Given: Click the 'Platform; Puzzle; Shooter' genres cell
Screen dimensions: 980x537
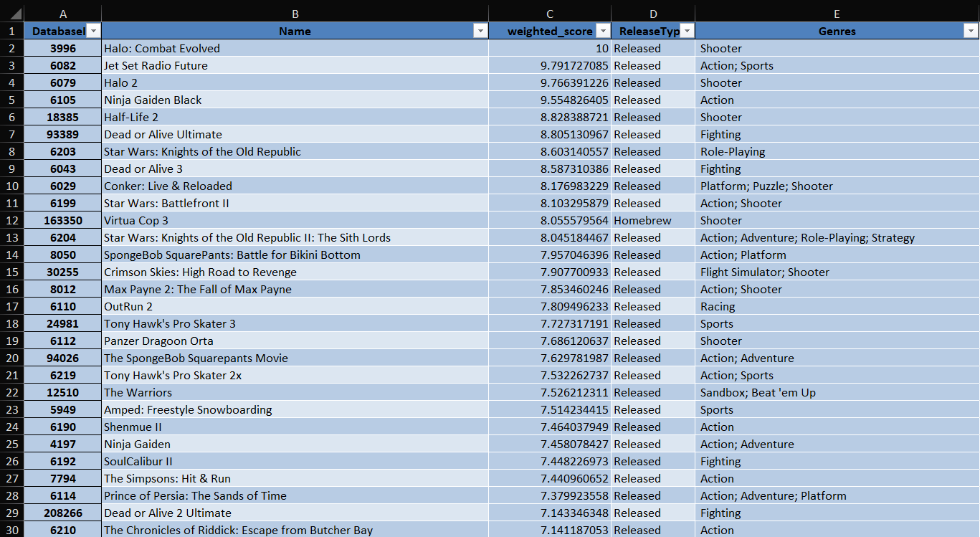Looking at the screenshot, I should coord(837,186).
